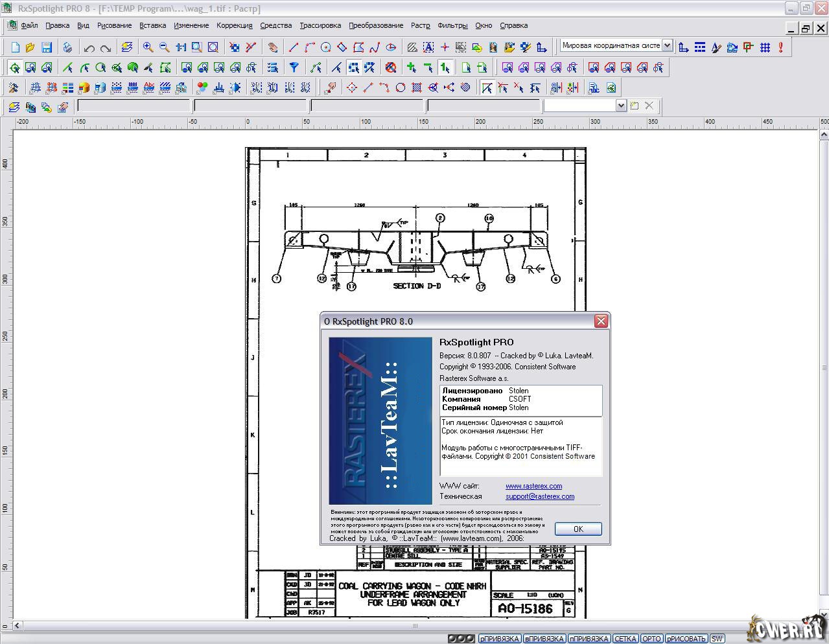Click 'Версия: 8.0.807' version text
829x644 pixels.
(465, 356)
